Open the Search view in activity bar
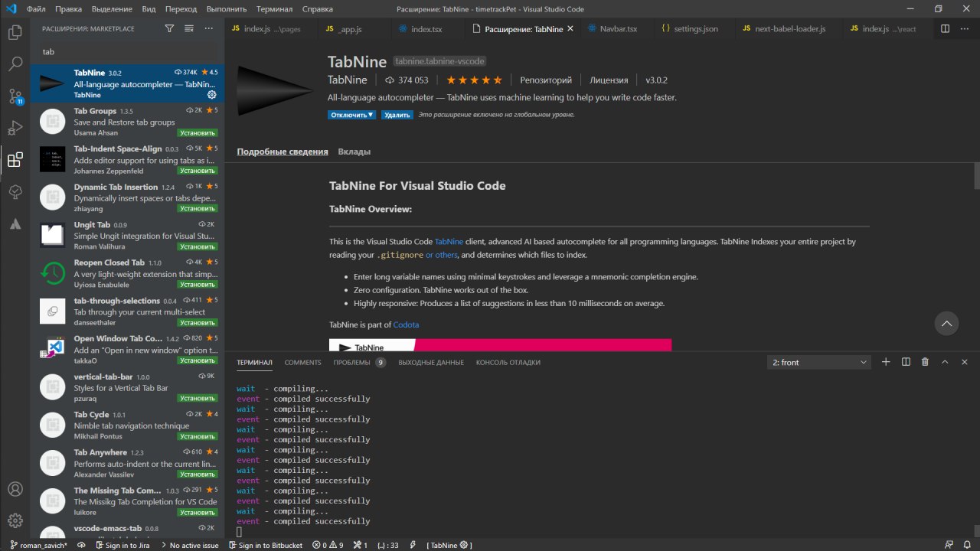Image resolution: width=980 pixels, height=551 pixels. 15,64
